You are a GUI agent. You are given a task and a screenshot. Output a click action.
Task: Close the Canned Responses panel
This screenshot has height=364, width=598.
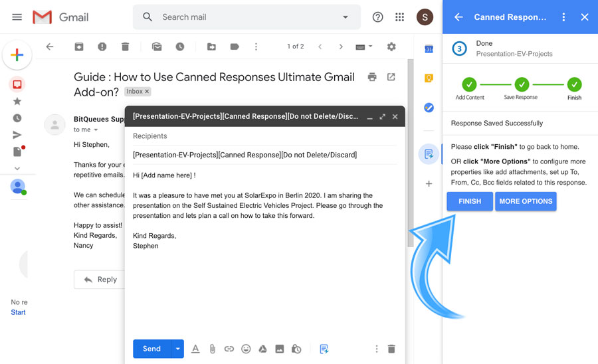click(585, 17)
